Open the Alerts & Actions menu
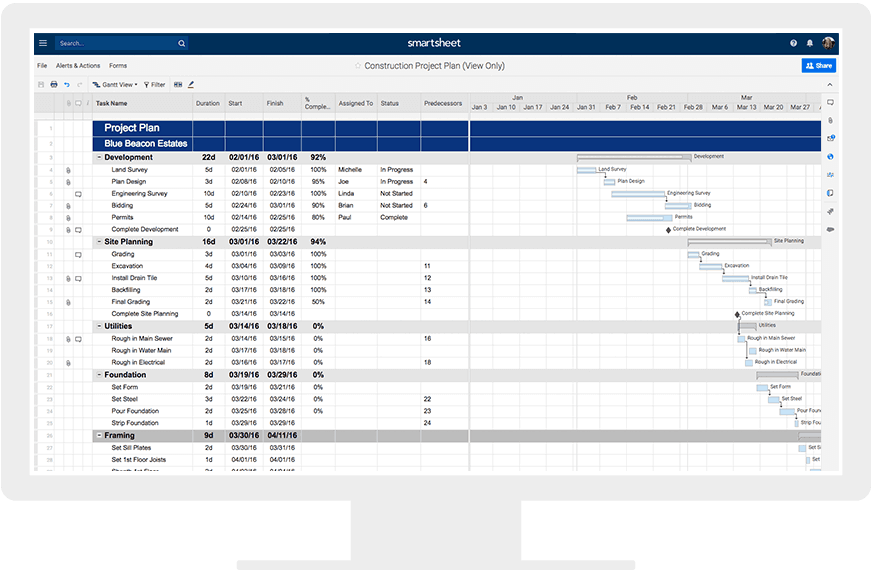Image resolution: width=873 pixels, height=573 pixels. [x=78, y=66]
